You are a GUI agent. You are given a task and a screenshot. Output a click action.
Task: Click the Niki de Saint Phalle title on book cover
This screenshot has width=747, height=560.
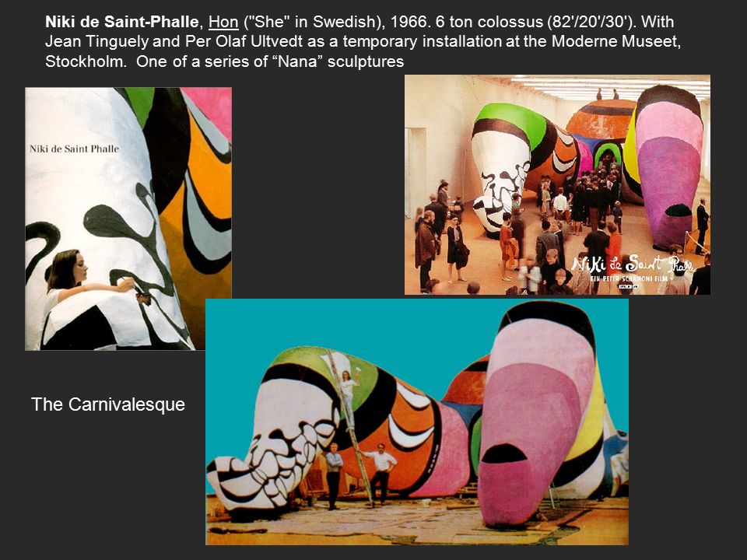74,149
